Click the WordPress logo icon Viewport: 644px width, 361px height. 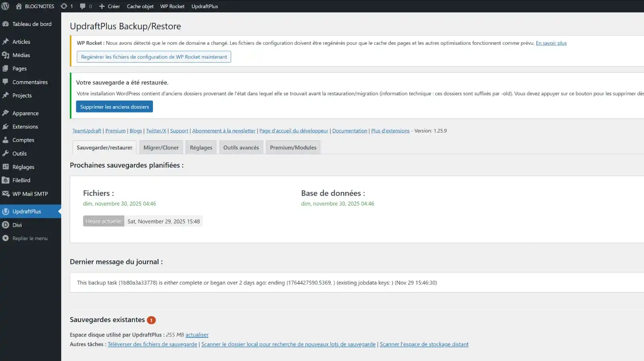[5, 6]
